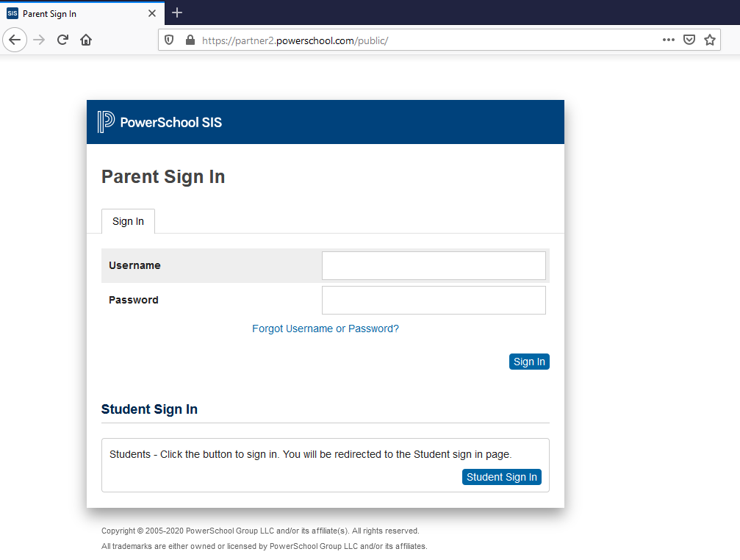Click the padlock site security icon
This screenshot has width=740, height=560.
click(190, 40)
